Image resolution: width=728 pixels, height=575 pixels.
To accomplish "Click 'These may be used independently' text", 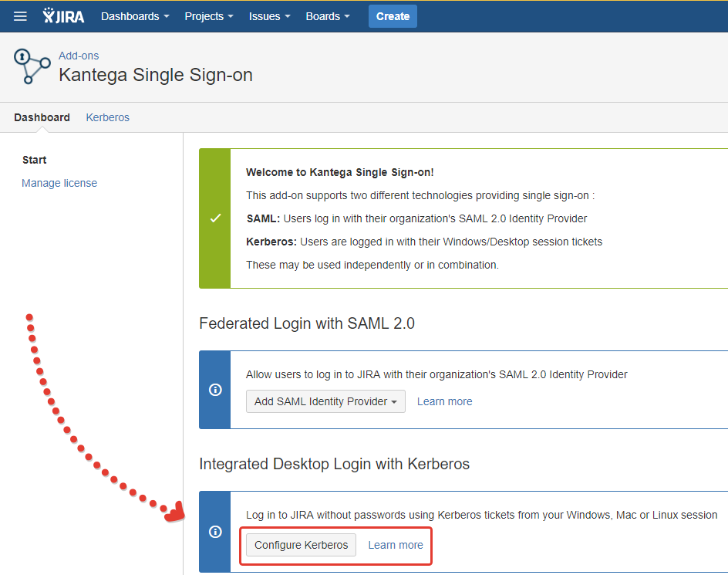I will pos(372,265).
